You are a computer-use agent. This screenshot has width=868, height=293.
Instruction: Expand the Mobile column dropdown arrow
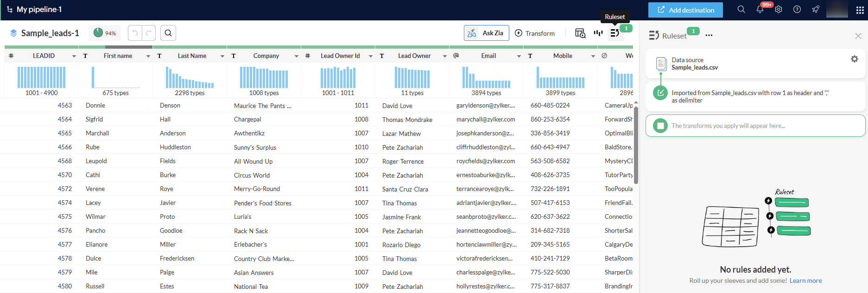coord(593,56)
